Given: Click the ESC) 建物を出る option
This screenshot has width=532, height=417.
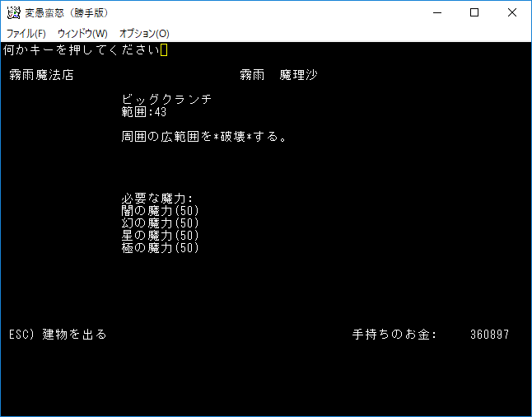Looking at the screenshot, I should click(x=58, y=335).
